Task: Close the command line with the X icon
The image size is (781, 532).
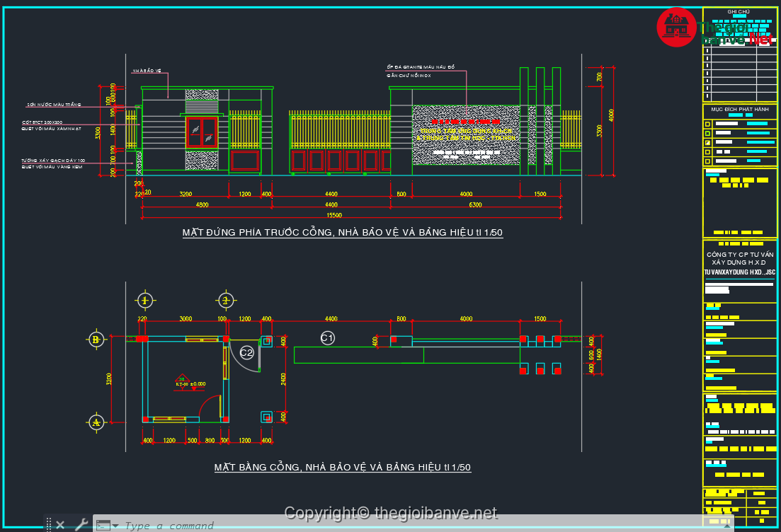Action: point(60,525)
